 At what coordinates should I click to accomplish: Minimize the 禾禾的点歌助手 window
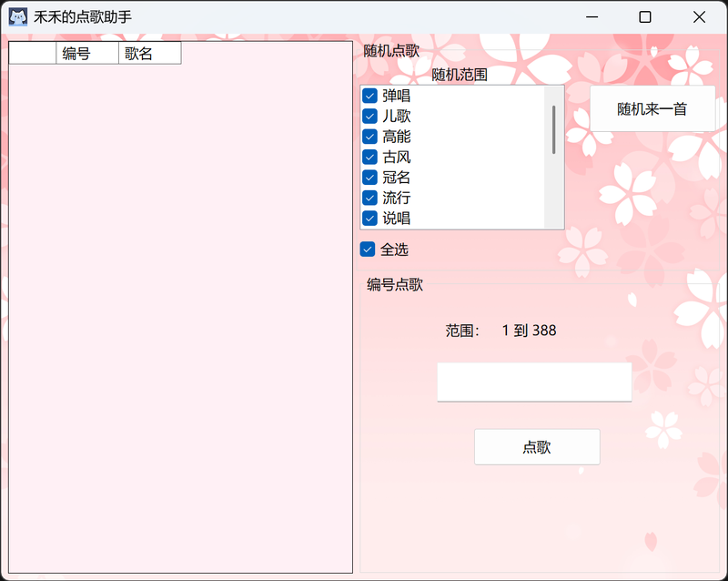point(592,17)
